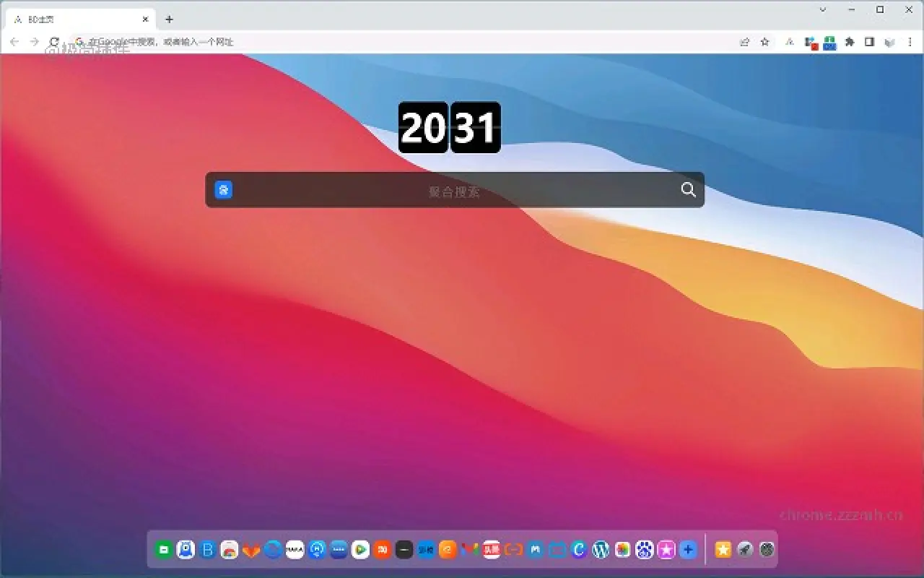Click the magnifier icon in the search bar
This screenshot has height=578, width=924.
[x=687, y=190]
